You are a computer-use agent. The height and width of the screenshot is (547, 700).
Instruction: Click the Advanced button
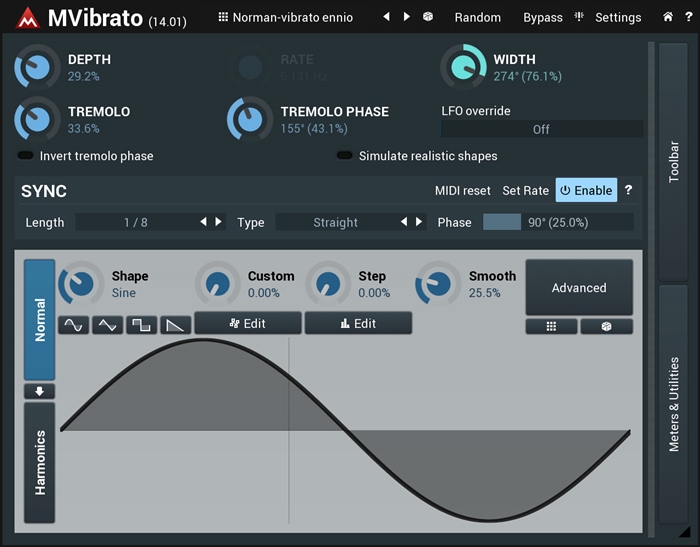coord(579,288)
